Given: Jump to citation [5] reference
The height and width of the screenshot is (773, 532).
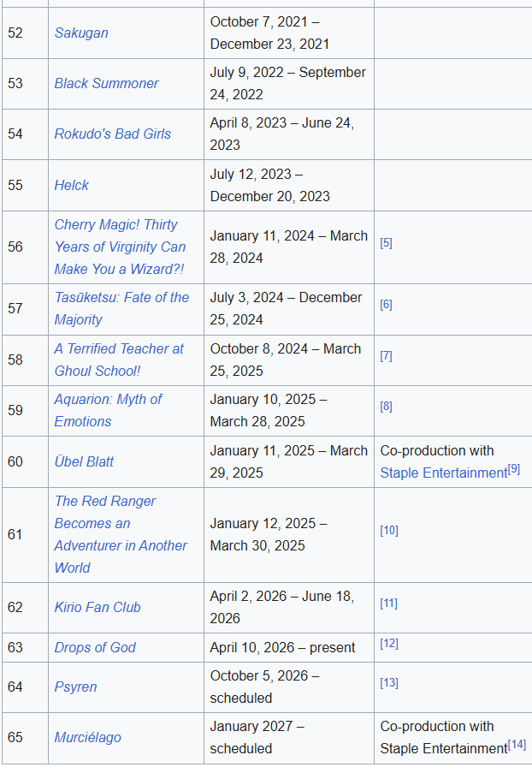Looking at the screenshot, I should point(387,243).
